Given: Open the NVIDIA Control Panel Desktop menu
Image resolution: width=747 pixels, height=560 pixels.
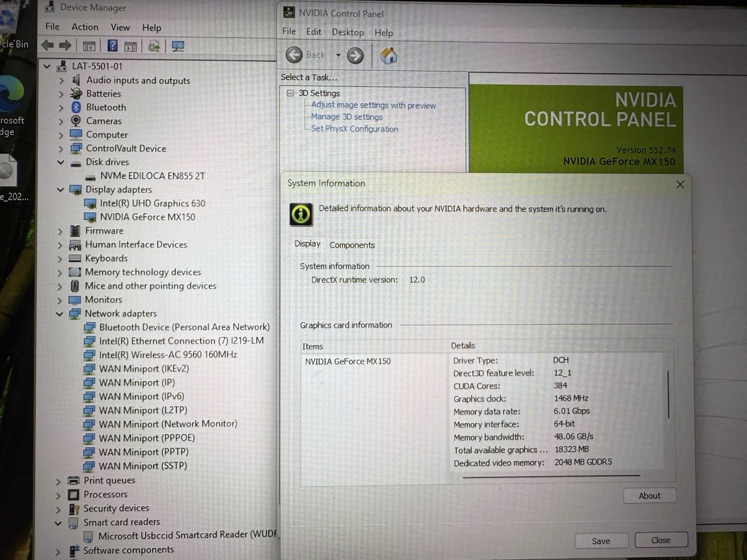Looking at the screenshot, I should pos(348,32).
